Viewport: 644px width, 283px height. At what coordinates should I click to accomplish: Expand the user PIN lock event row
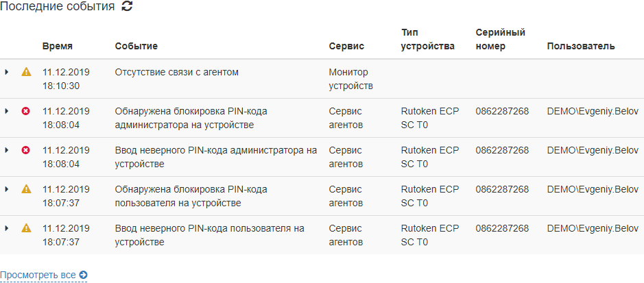[7, 189]
